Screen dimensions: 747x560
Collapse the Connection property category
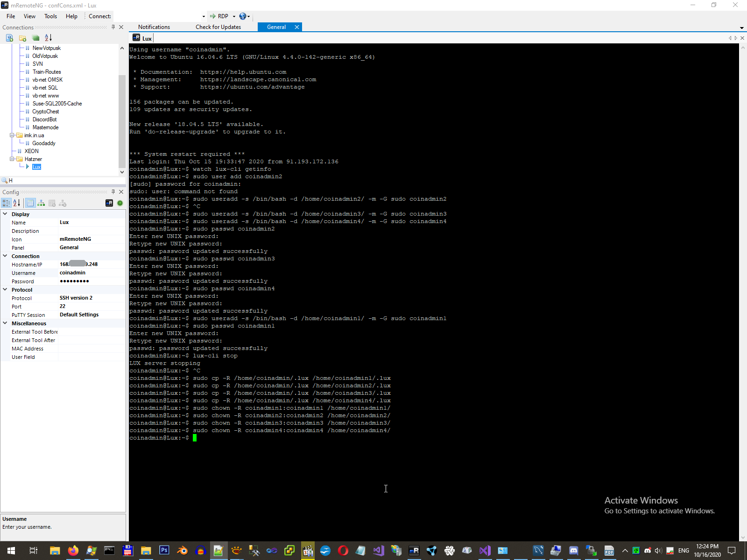coord(5,256)
